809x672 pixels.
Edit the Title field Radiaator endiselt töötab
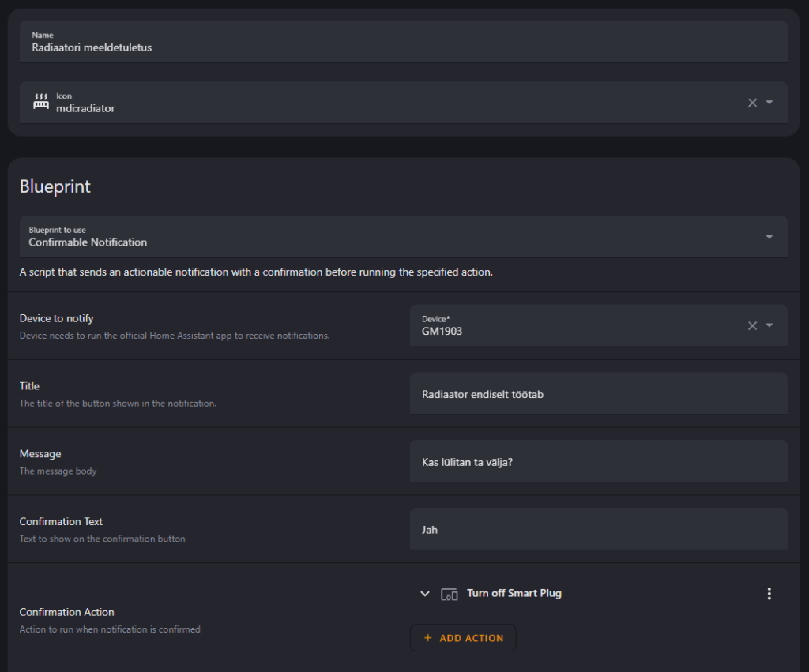[599, 393]
